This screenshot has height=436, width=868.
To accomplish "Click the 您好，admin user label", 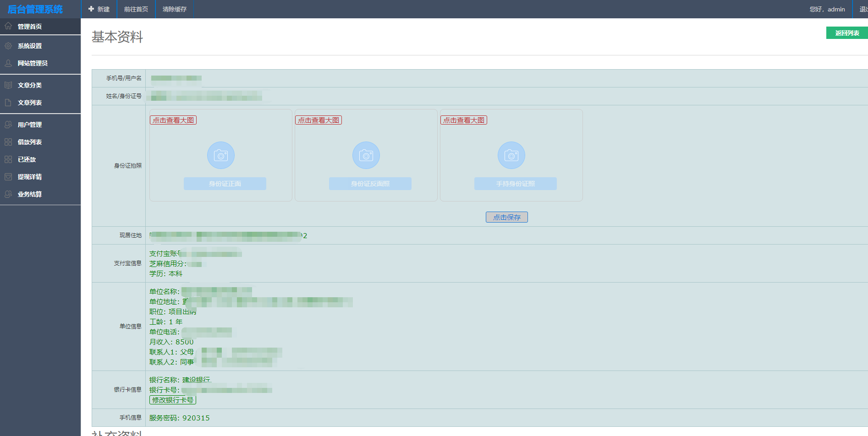I will pyautogui.click(x=827, y=9).
